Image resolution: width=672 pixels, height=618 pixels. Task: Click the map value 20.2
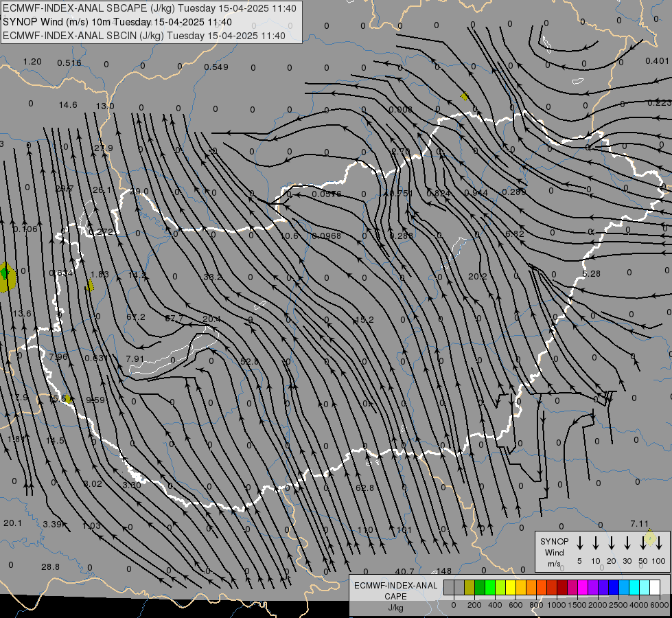[x=478, y=277]
